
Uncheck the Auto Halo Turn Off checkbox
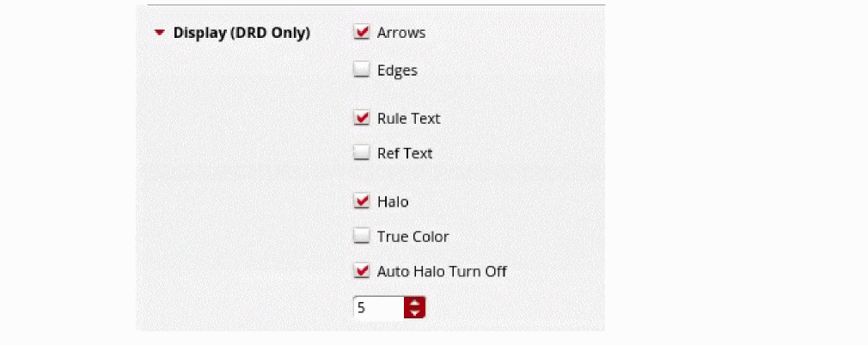(362, 271)
